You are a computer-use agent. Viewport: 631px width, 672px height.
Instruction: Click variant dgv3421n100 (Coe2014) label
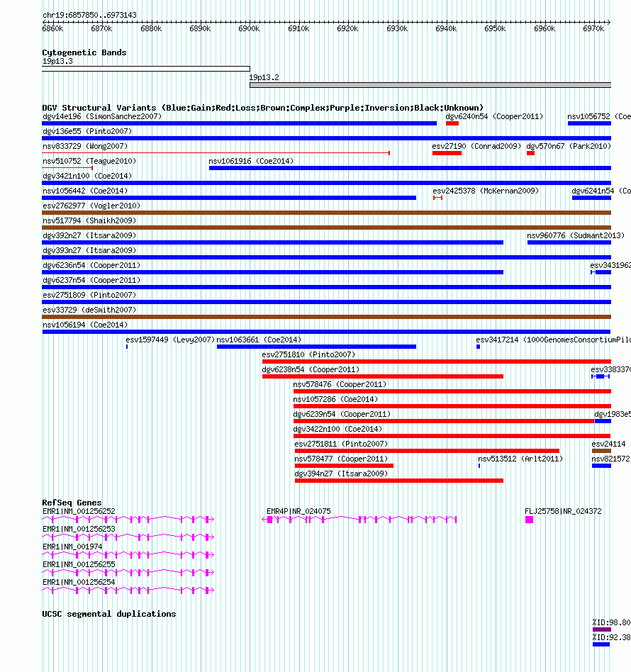click(x=87, y=176)
